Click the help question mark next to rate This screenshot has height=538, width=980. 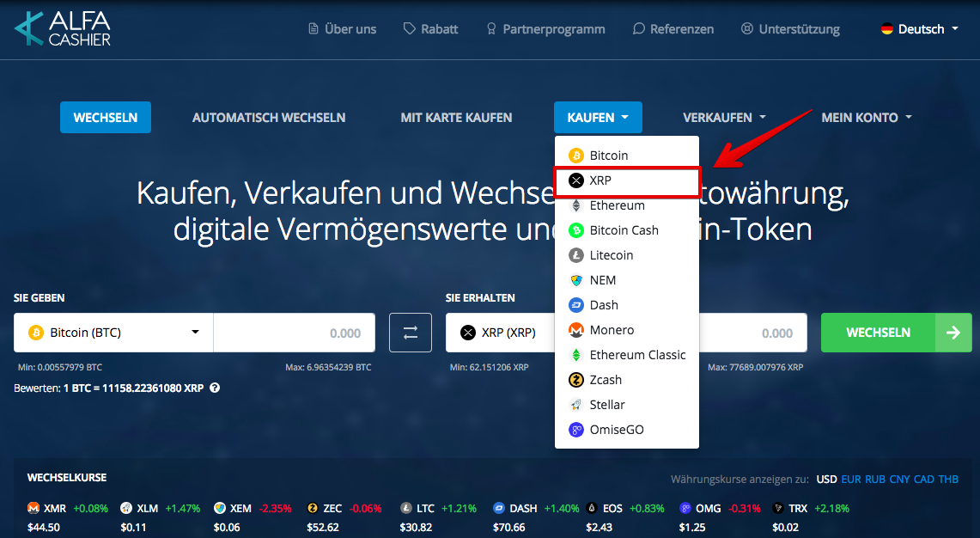tap(215, 388)
